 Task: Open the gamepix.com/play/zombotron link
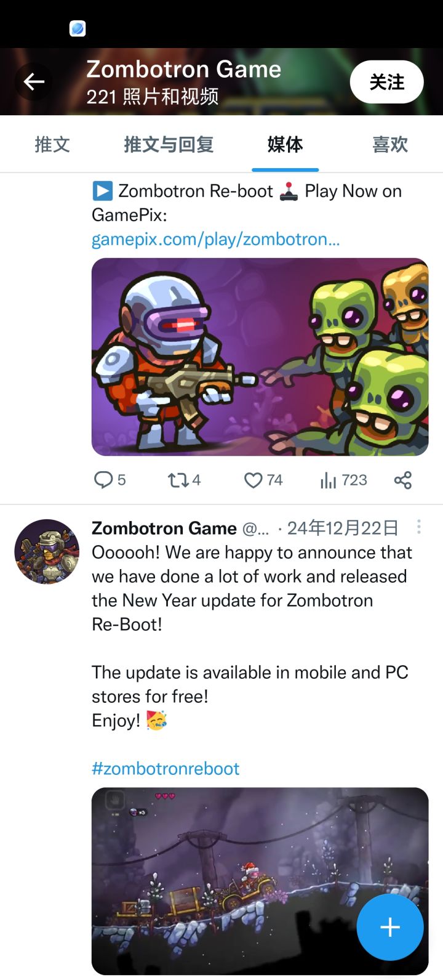tap(215, 239)
